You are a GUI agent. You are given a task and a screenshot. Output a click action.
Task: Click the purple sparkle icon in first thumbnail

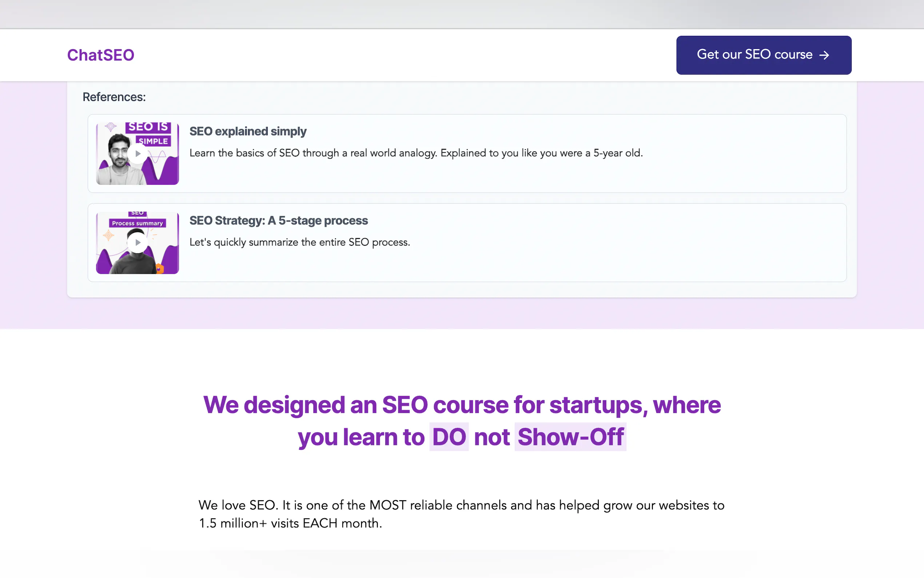[x=110, y=127]
